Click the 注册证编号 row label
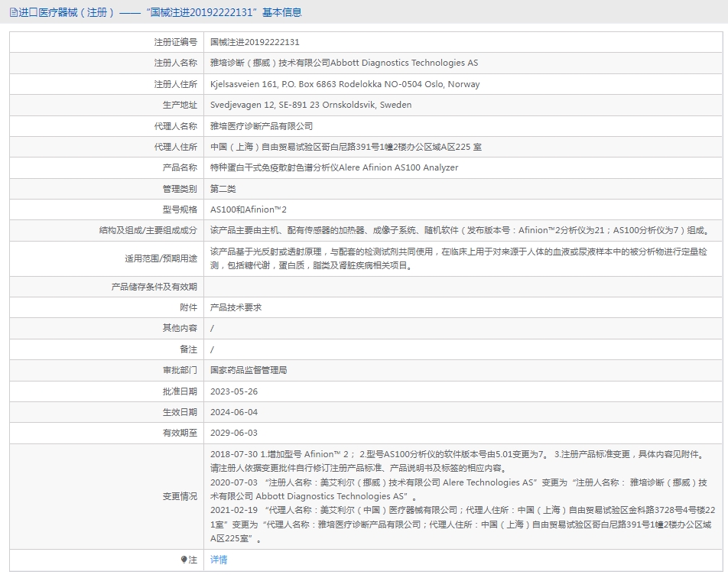 [176, 42]
